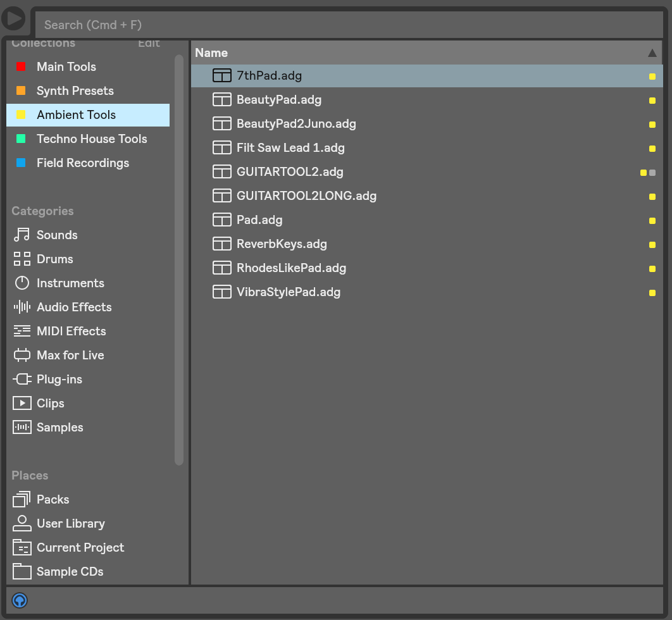This screenshot has height=620, width=672.
Task: Open the Plug-ins category plug icon
Action: tap(22, 380)
